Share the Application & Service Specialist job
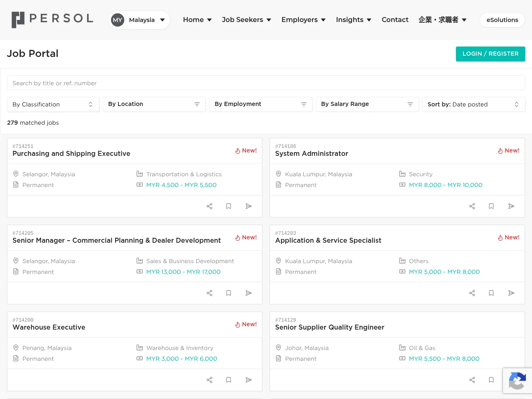The image size is (532, 399). 472,293
